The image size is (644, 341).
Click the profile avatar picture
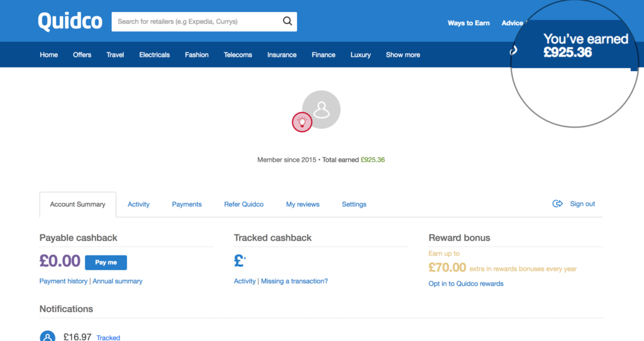(x=321, y=109)
